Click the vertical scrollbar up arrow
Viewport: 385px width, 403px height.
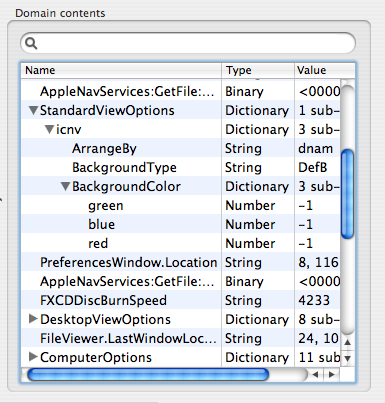click(x=348, y=342)
